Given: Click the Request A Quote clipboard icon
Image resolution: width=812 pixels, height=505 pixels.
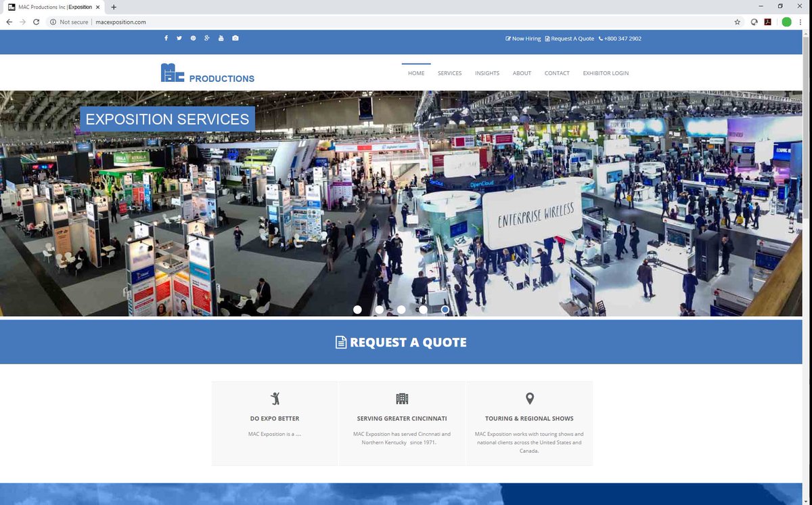Looking at the screenshot, I should 547,39.
